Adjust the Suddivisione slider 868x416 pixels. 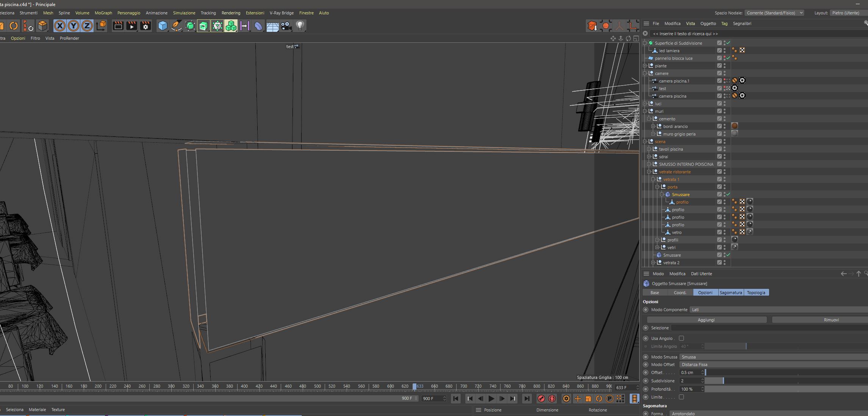[723, 381]
